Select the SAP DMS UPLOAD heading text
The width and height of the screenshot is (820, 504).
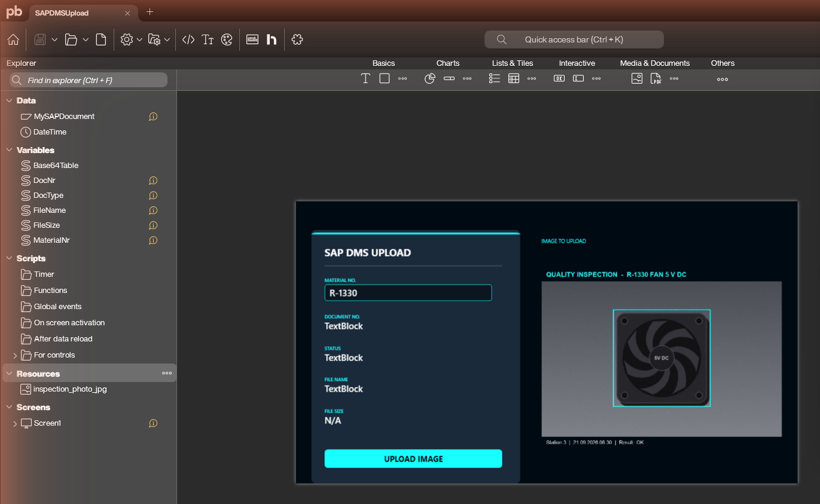pyautogui.click(x=368, y=253)
